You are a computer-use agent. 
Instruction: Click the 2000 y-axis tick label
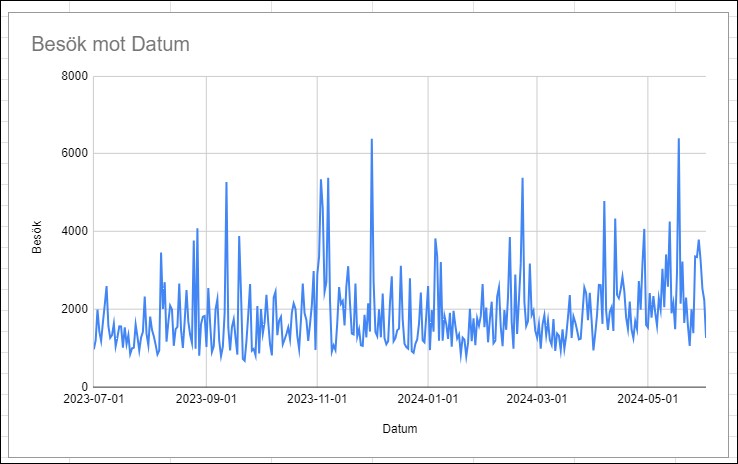[x=75, y=309]
